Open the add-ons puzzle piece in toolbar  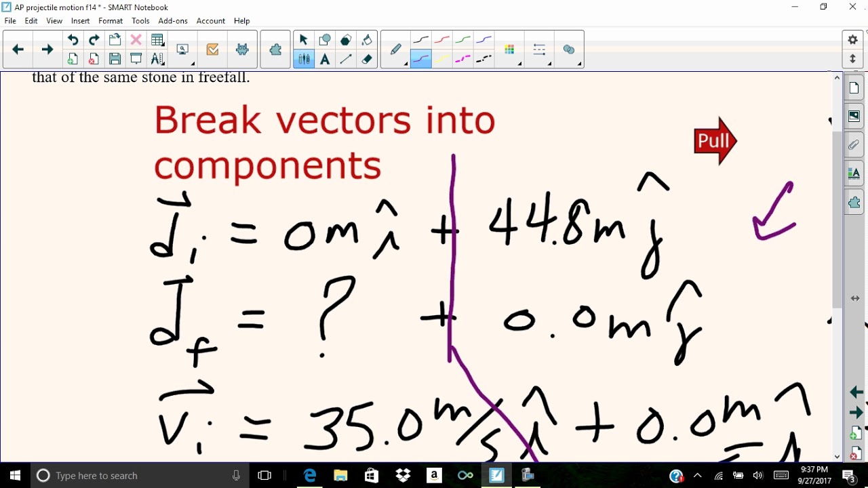pyautogui.click(x=275, y=49)
